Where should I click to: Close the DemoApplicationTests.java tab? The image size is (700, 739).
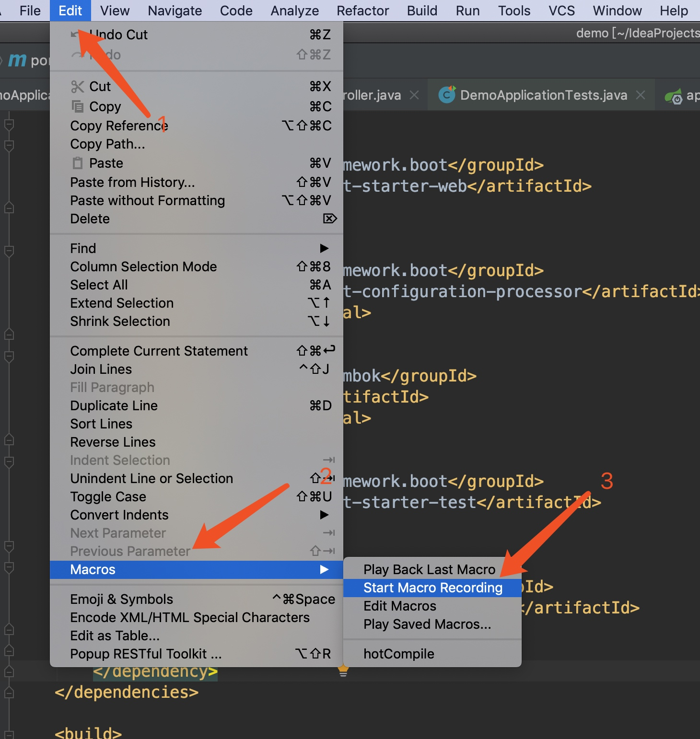point(641,95)
